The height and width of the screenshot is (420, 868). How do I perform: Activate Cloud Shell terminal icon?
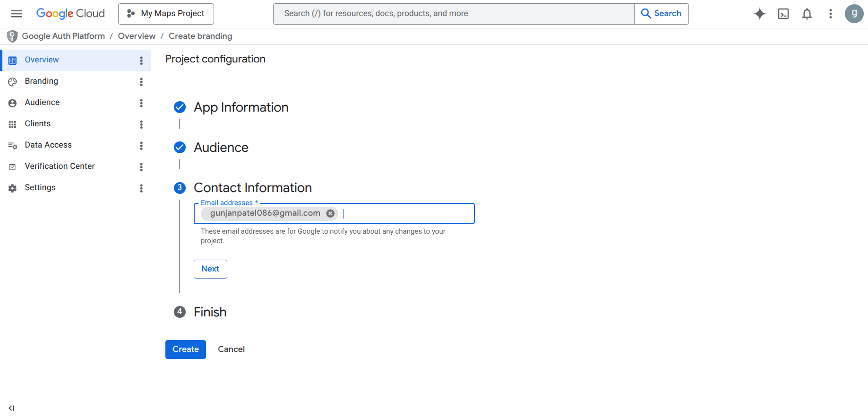coord(783,14)
